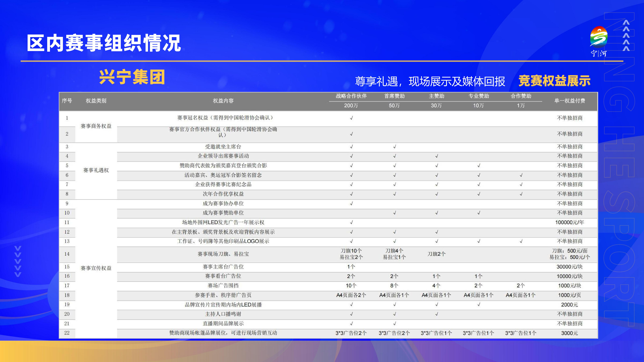The image size is (644, 362).
Task: Click the 权益内容 header cell
Action: coord(223,101)
